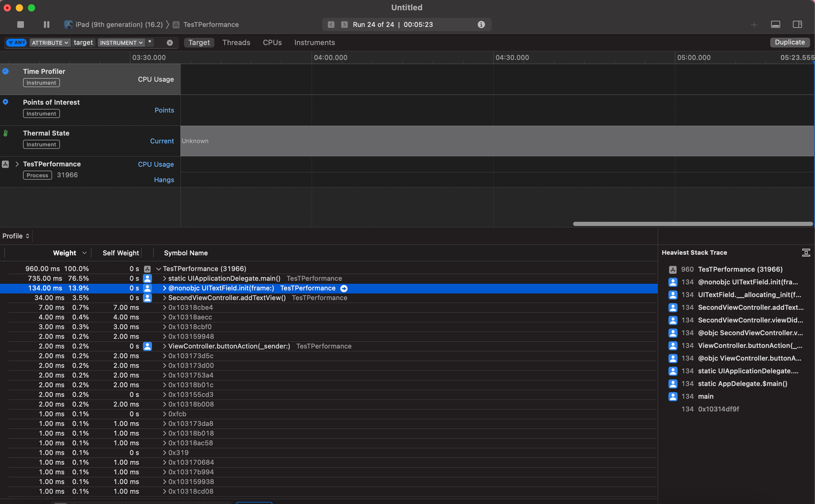Clear the track filter with X icon
The width and height of the screenshot is (815, 504).
[170, 43]
